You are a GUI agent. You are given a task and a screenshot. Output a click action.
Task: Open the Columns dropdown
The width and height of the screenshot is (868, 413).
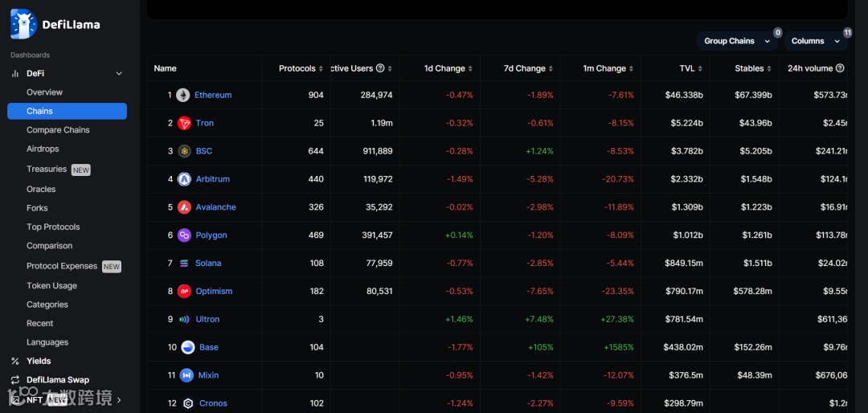click(816, 41)
